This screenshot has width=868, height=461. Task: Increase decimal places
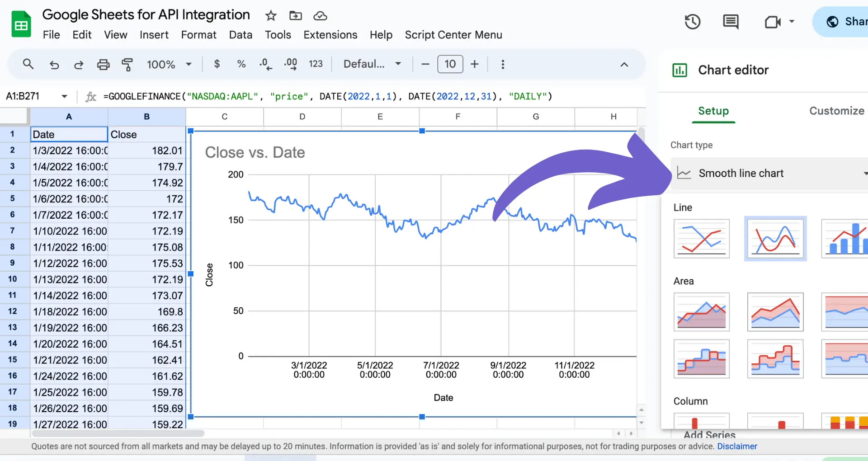click(291, 64)
